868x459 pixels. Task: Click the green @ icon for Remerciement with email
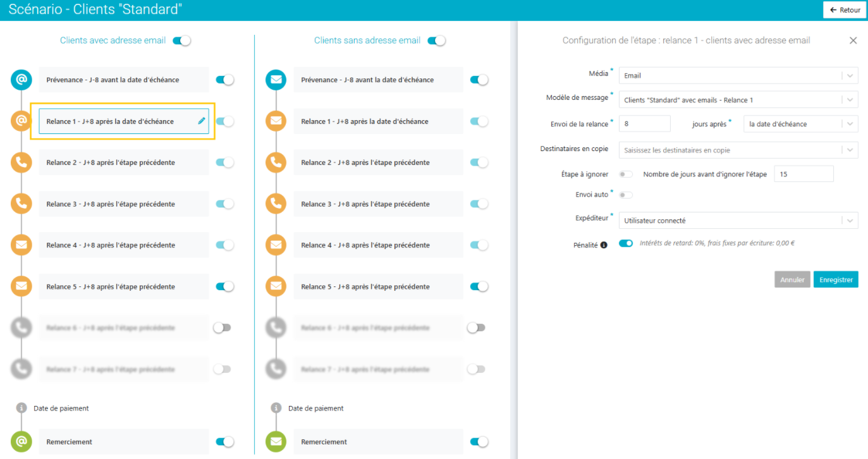point(21,441)
